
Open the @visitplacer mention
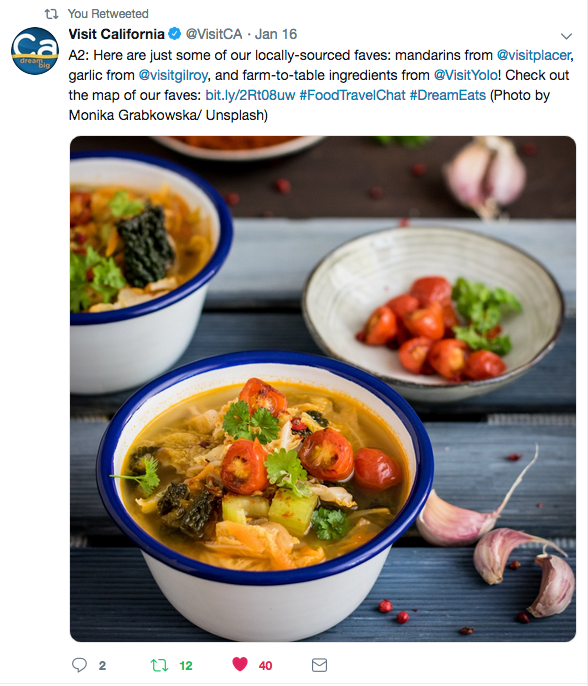(x=534, y=55)
